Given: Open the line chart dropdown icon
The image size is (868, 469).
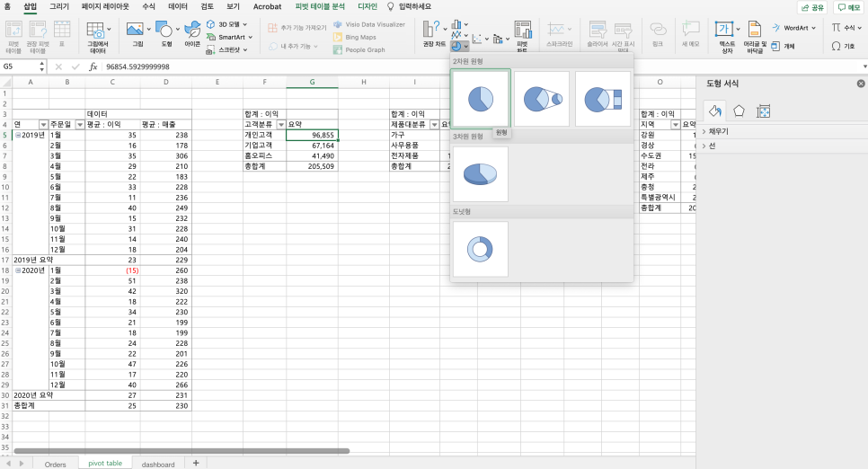Looking at the screenshot, I should click(459, 35).
